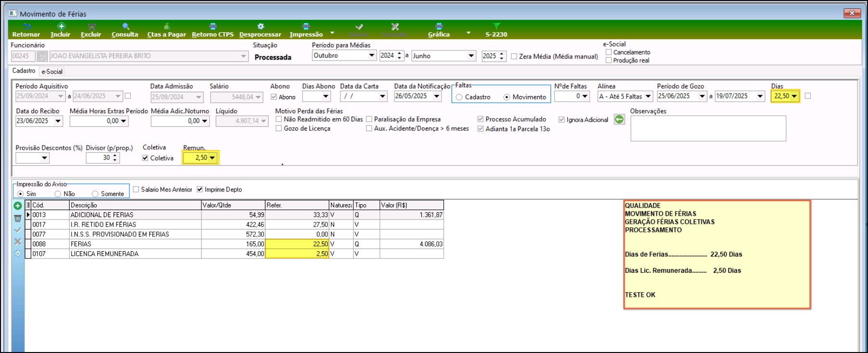
Task: Click into the Observações text box
Action: [708, 128]
